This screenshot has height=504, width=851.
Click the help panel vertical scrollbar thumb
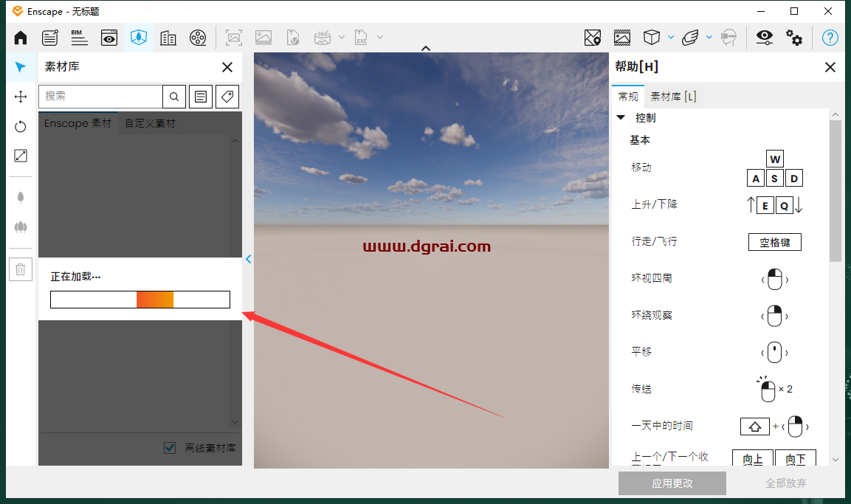pos(836,191)
